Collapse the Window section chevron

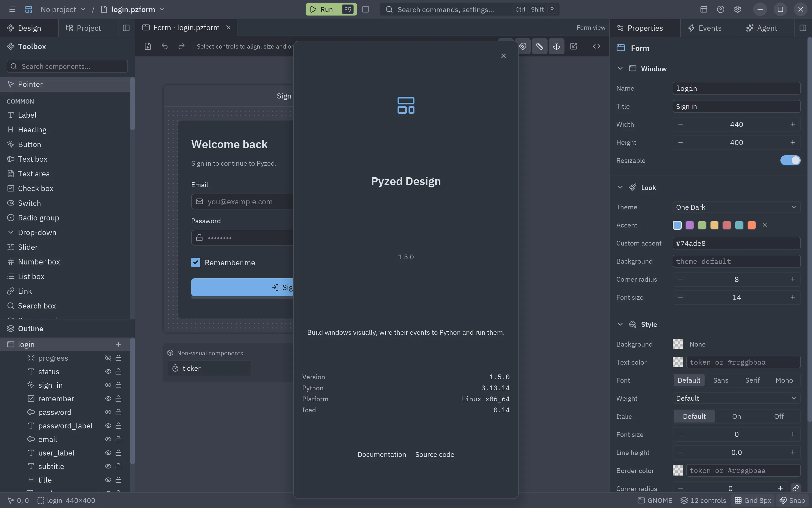coord(620,69)
